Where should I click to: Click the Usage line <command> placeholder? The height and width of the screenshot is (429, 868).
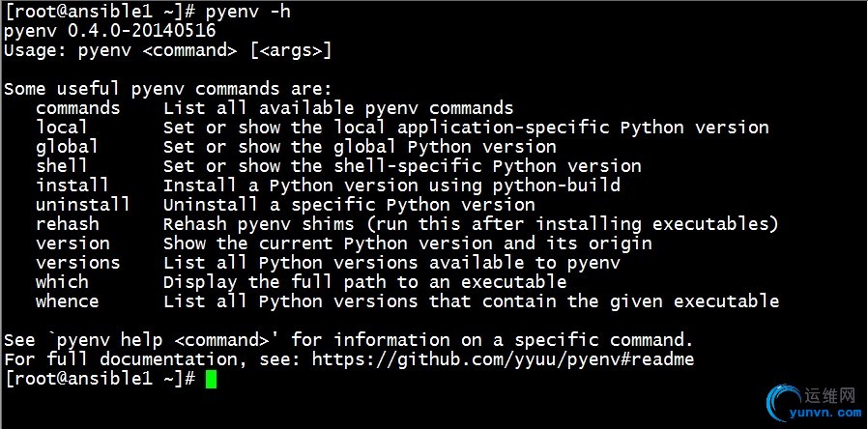(x=189, y=50)
